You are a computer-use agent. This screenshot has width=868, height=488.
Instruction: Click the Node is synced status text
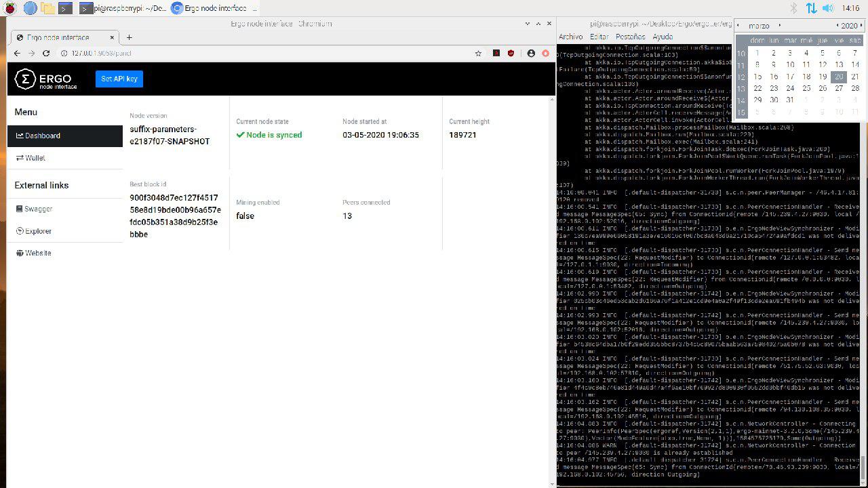click(x=269, y=135)
